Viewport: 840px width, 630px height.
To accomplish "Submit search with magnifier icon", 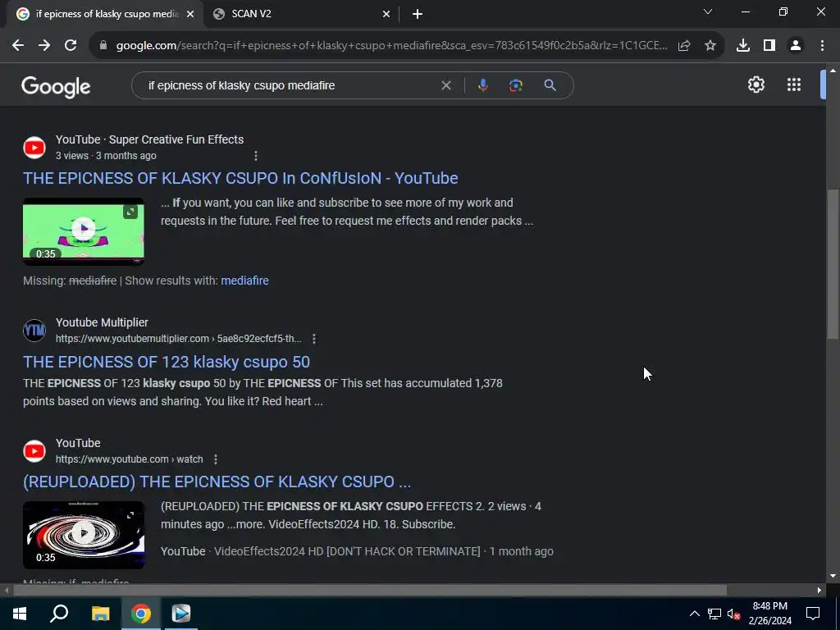I will tap(550, 85).
